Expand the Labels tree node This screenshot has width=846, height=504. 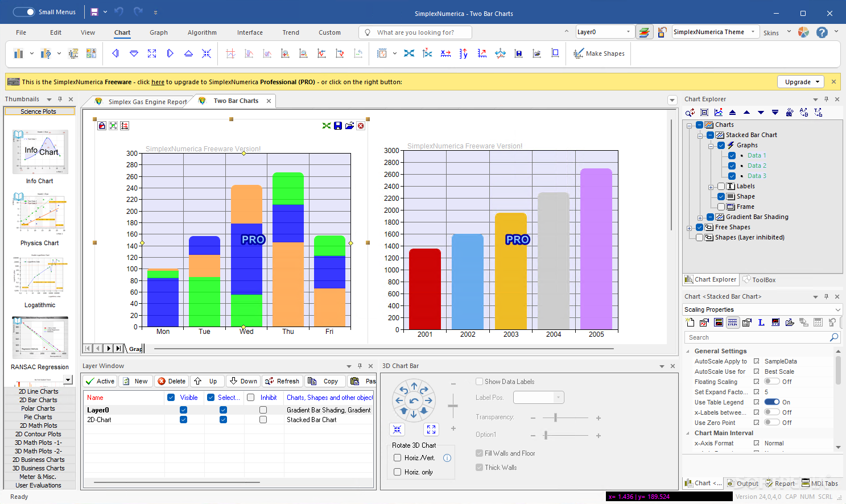point(711,187)
